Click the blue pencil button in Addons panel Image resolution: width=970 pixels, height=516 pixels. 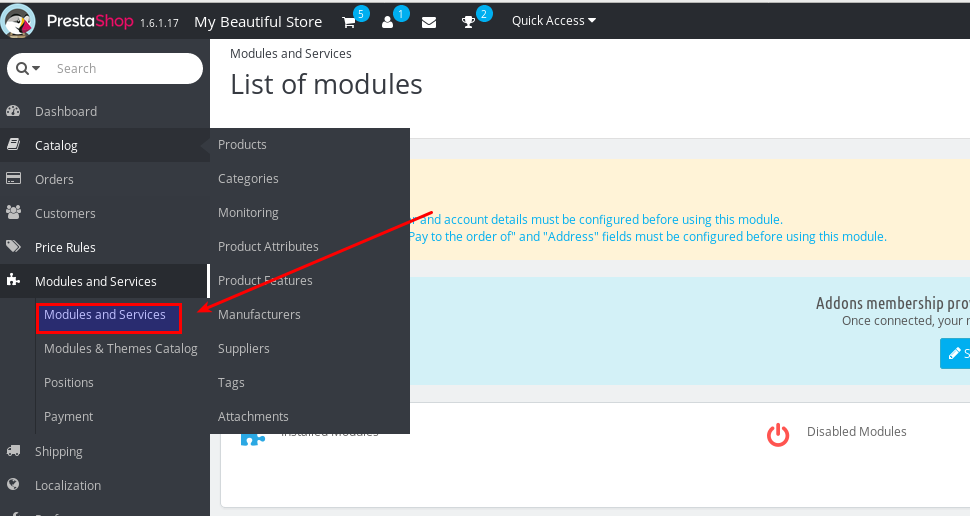point(955,353)
